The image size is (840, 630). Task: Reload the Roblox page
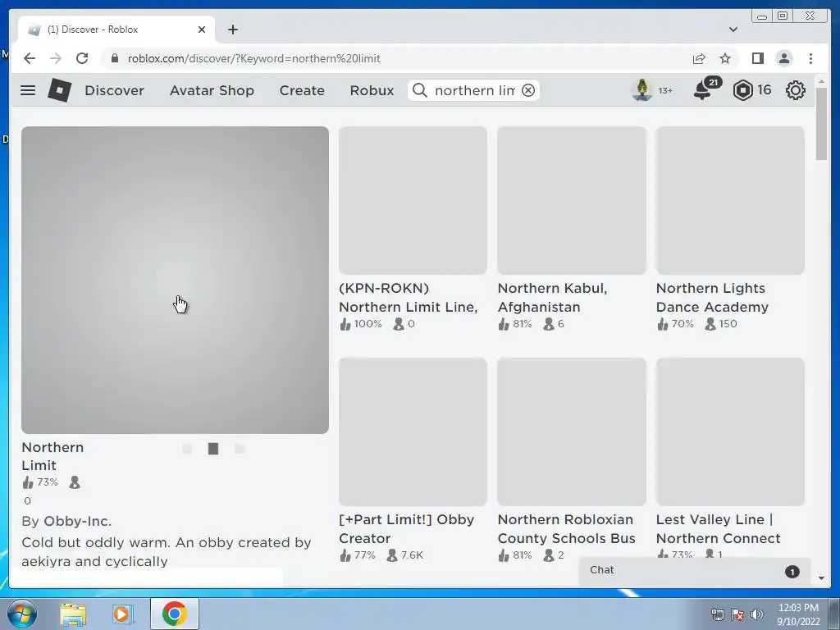click(82, 58)
